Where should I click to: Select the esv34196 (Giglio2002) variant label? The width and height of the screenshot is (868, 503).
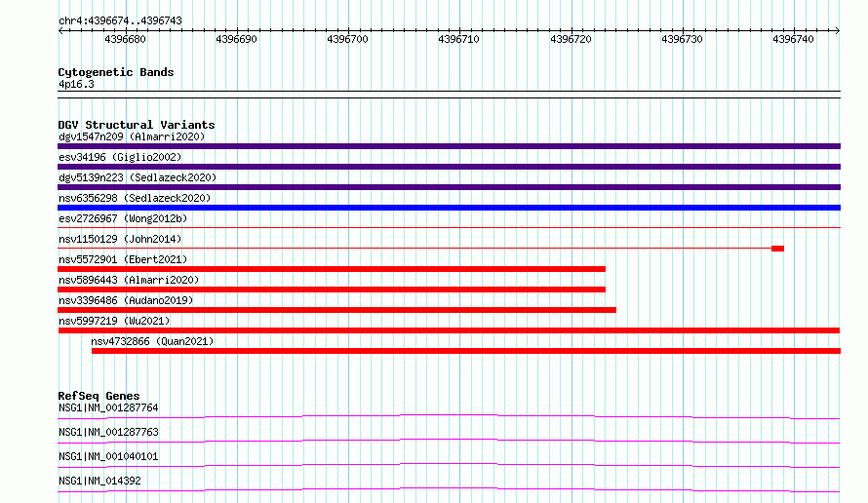(120, 157)
